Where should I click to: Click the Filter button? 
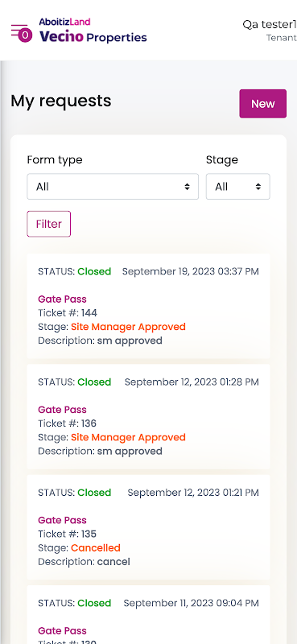pyautogui.click(x=49, y=224)
